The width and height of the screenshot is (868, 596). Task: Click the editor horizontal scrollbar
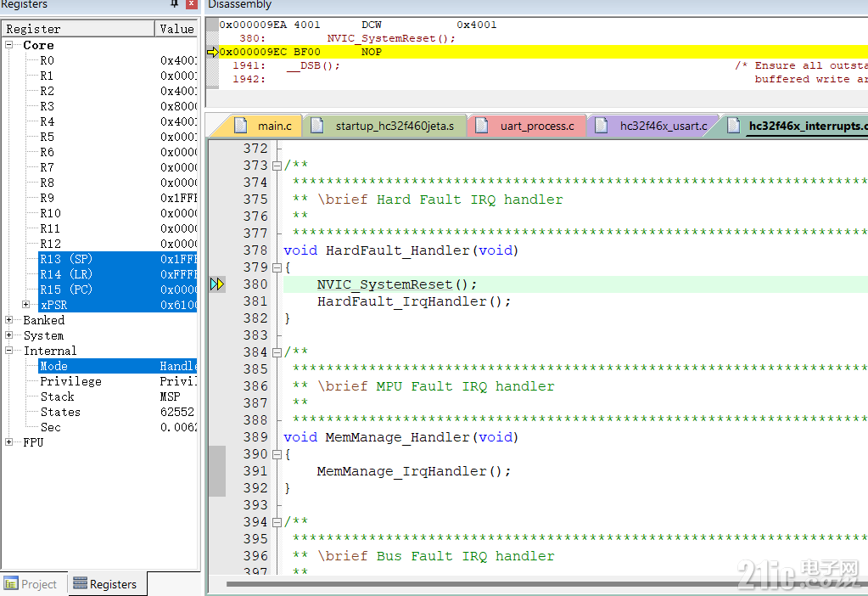(x=546, y=584)
